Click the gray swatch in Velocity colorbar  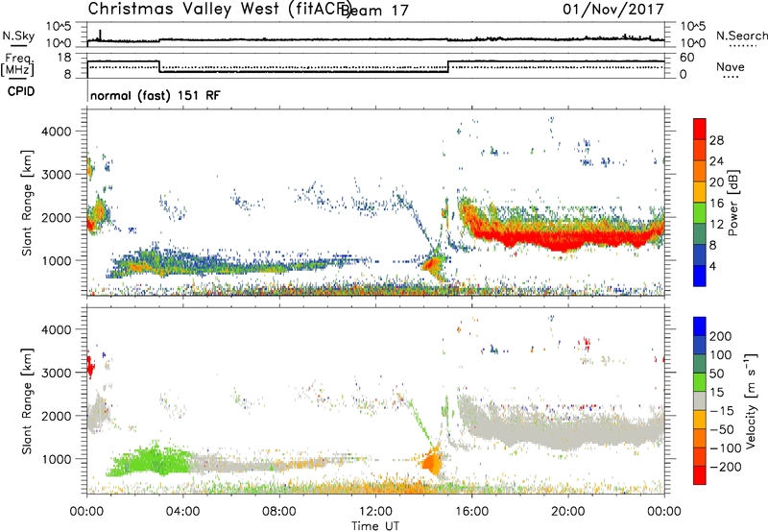tap(700, 401)
